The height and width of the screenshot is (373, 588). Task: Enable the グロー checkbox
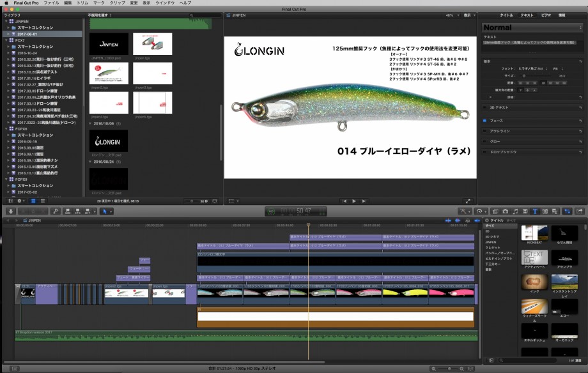pyautogui.click(x=484, y=141)
